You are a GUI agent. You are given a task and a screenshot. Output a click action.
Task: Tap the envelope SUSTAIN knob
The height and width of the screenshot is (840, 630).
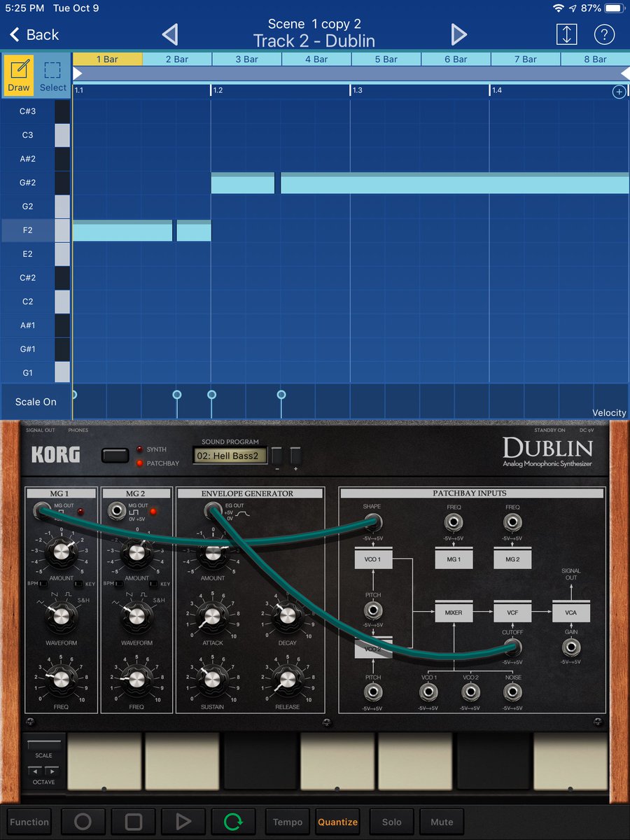tap(212, 680)
